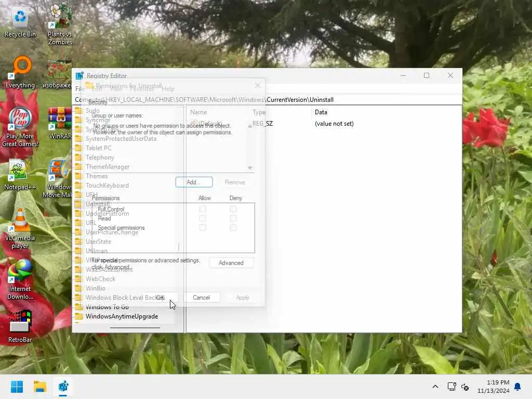Select the изображе image file on desktop
532x399 pixels.
pos(58,74)
